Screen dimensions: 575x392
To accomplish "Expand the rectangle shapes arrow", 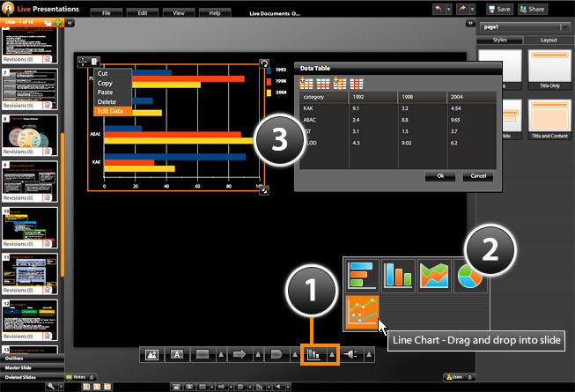I will [221, 355].
